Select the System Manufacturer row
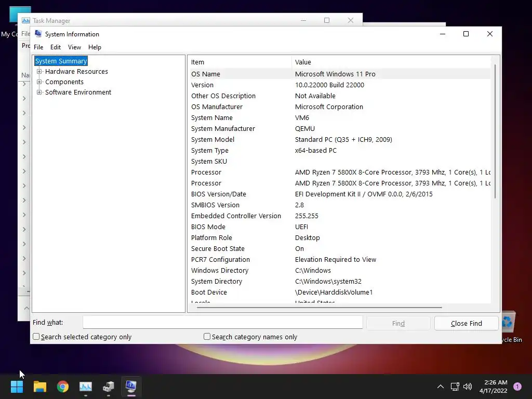Image resolution: width=532 pixels, height=399 pixels. 340,129
